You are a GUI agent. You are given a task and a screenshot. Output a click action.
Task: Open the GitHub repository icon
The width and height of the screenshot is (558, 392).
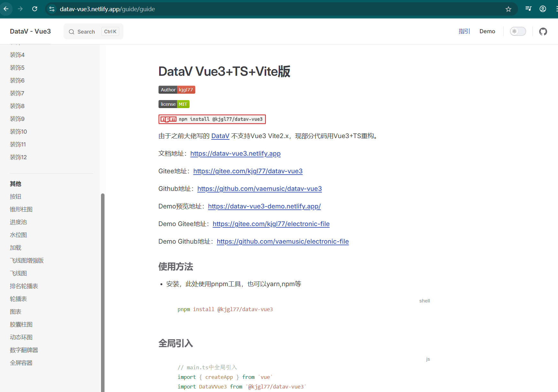pyautogui.click(x=543, y=31)
